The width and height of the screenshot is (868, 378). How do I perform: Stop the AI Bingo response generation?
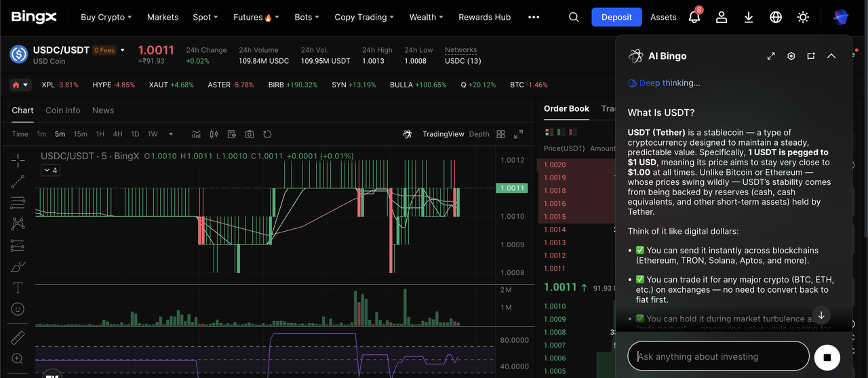coord(827,356)
